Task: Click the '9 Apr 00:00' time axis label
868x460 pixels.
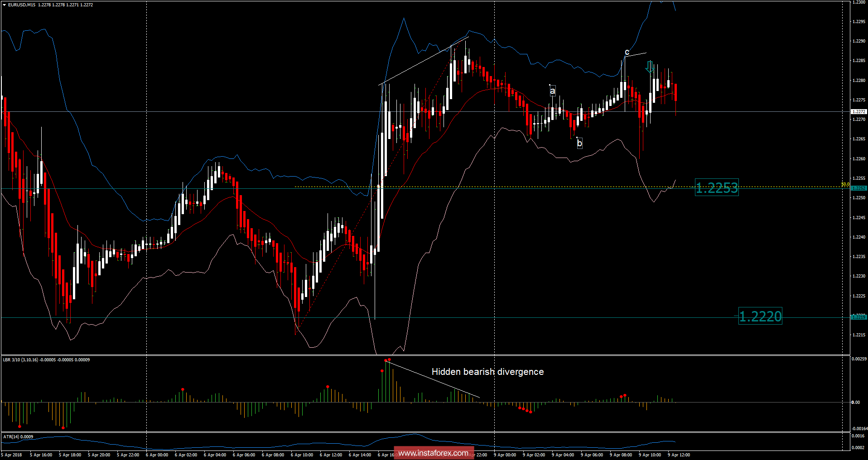Action: click(505, 455)
